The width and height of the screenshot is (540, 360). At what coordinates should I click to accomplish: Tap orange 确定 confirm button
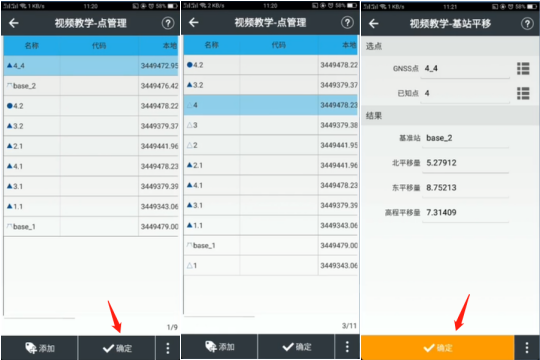pyautogui.click(x=438, y=348)
